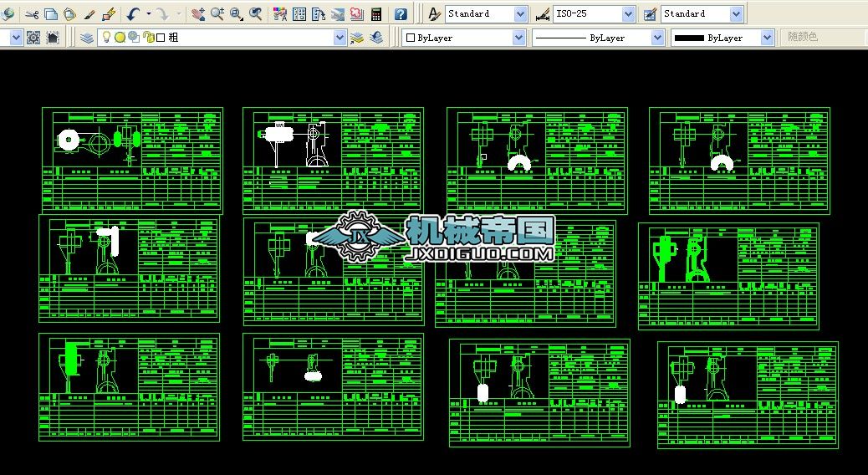Activate Zoom Realtime magnifier
This screenshot has height=475, width=868.
(217, 14)
